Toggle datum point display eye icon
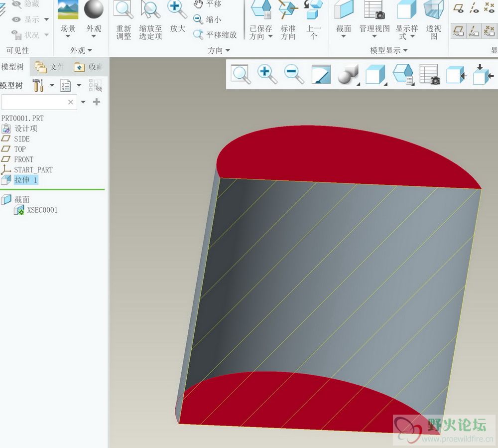This screenshot has width=498, height=448. pyautogui.click(x=489, y=7)
